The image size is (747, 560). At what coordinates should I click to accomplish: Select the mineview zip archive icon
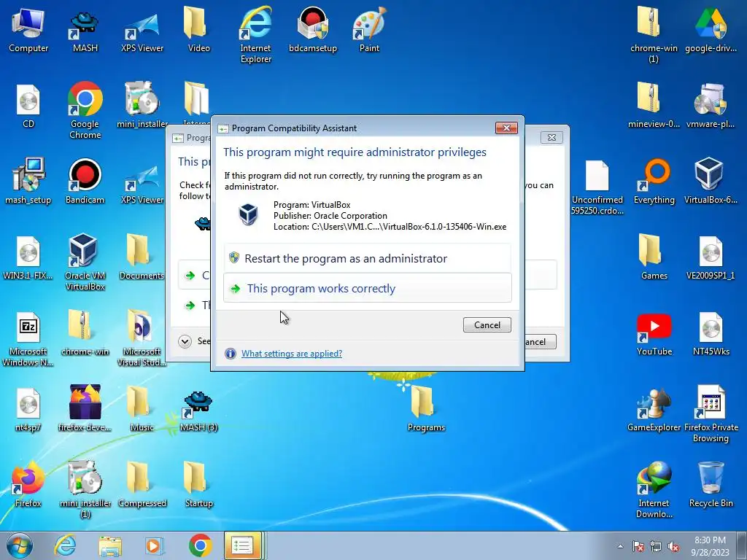point(654,105)
